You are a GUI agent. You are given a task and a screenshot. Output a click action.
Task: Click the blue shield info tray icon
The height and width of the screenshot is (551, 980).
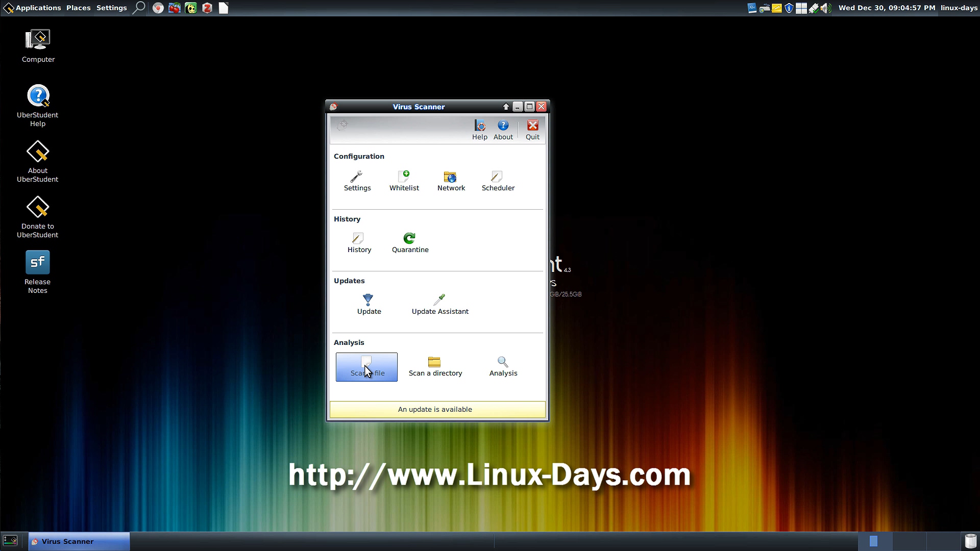click(x=789, y=8)
